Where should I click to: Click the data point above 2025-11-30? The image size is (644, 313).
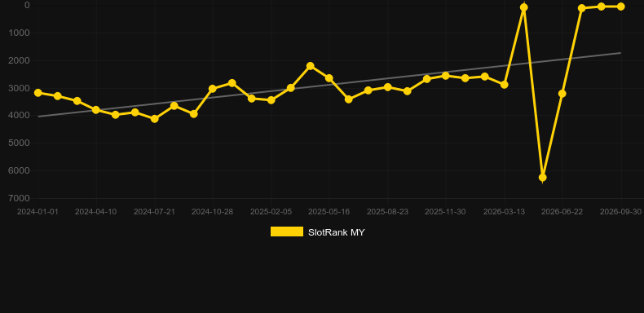(446, 76)
